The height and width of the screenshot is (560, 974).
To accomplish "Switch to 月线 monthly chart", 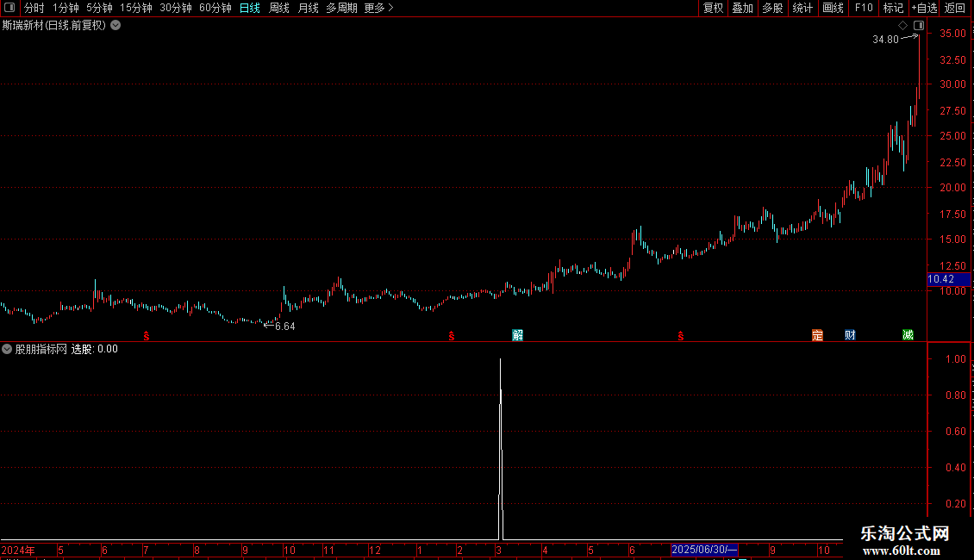I will point(308,8).
